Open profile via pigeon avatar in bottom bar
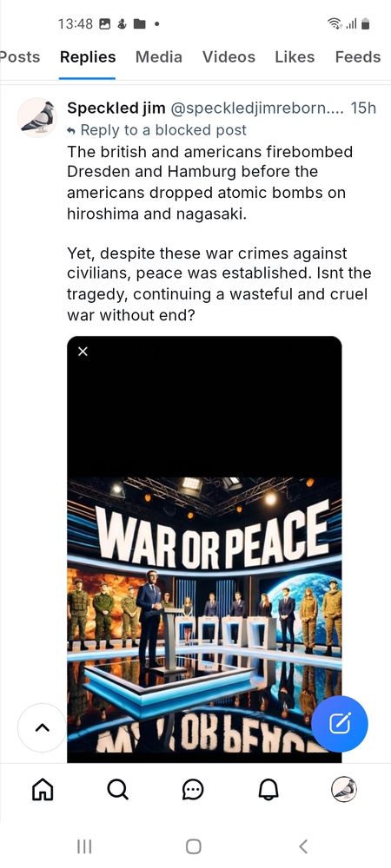The width and height of the screenshot is (391, 868). (x=343, y=789)
